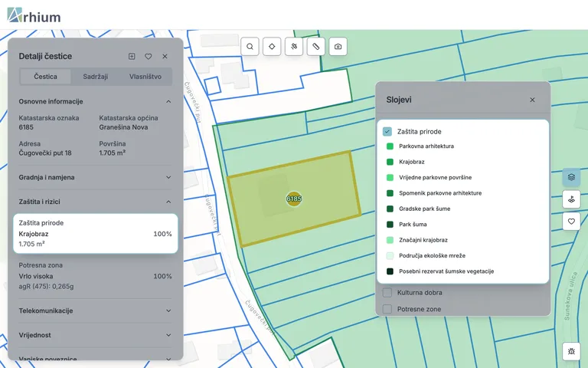Click the Vrijedne parkovne površine swatch

390,177
